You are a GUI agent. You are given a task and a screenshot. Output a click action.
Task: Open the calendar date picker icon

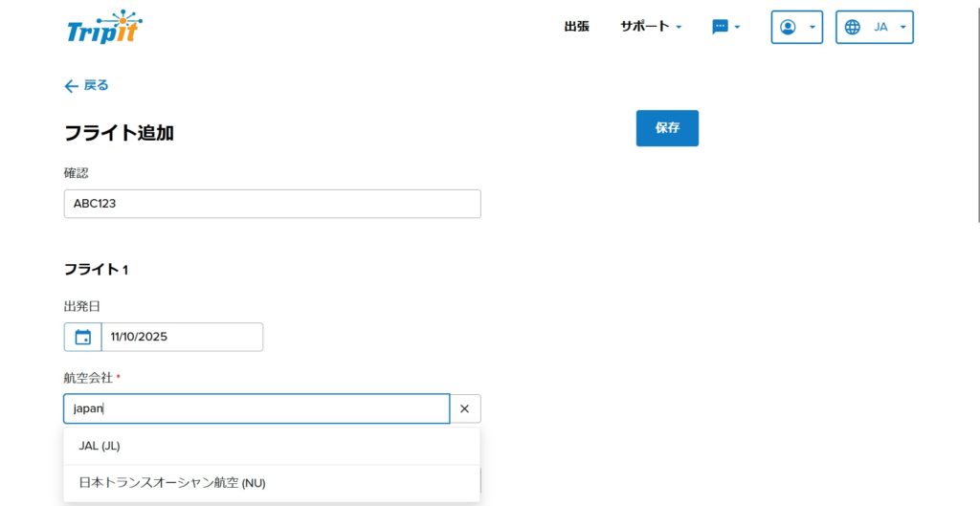pyautogui.click(x=83, y=337)
